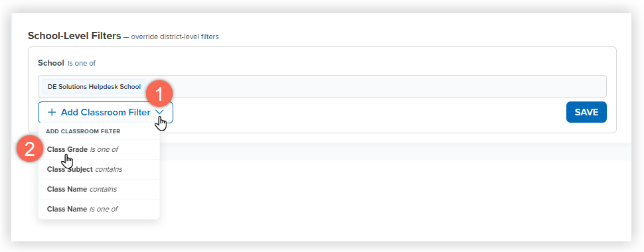Choose Class Grade is one of option

click(98, 149)
